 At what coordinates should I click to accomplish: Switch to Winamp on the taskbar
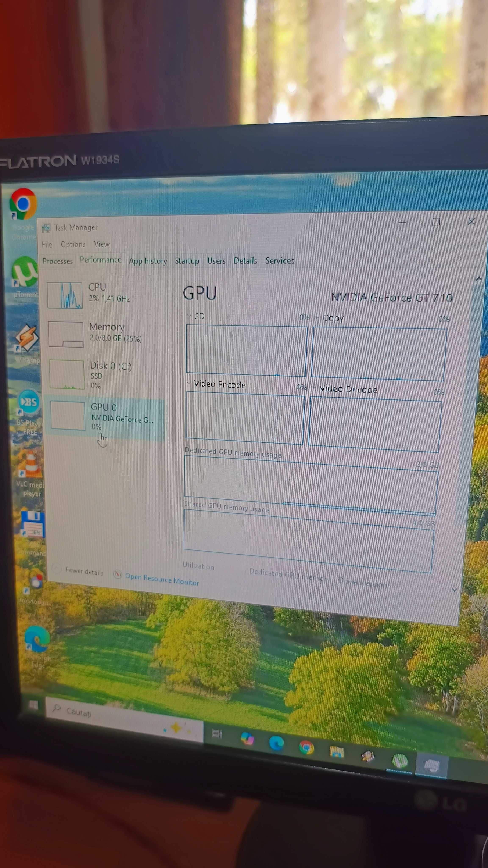pos(368,757)
